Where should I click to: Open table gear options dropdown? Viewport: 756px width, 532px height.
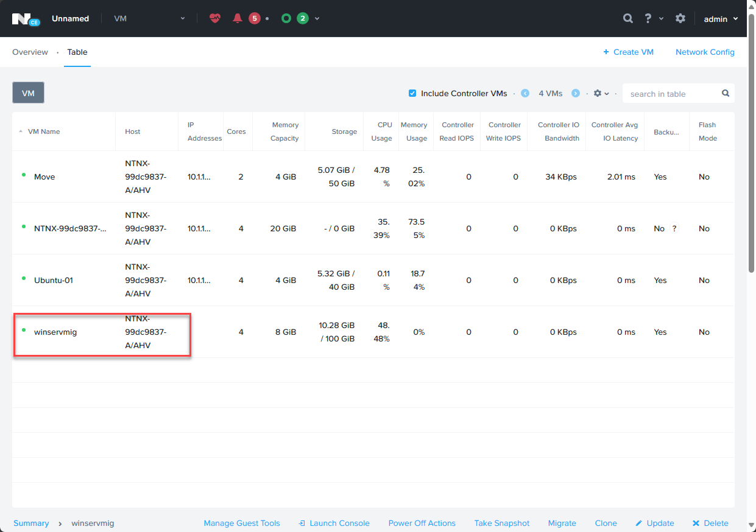(x=601, y=93)
